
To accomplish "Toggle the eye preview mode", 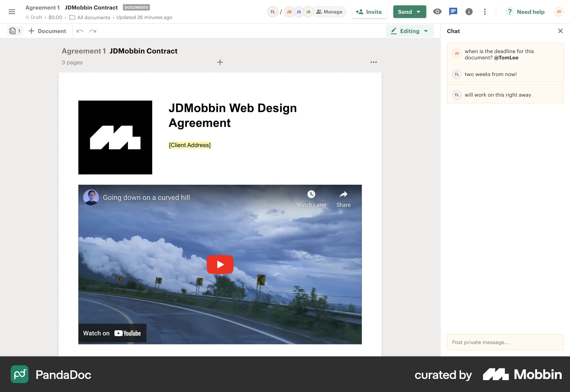I will (437, 12).
